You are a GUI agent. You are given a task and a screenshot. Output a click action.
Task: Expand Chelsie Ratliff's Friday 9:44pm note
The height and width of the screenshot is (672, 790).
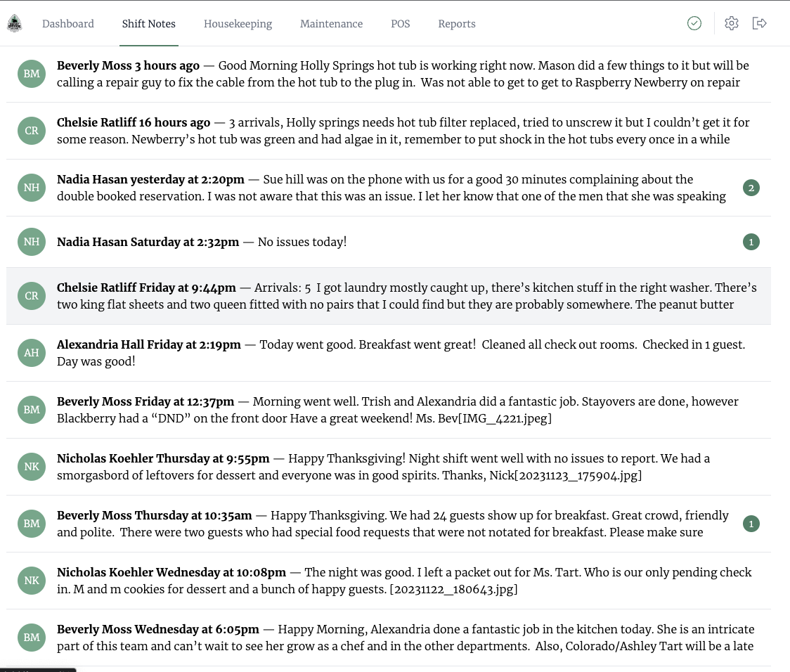coord(389,296)
